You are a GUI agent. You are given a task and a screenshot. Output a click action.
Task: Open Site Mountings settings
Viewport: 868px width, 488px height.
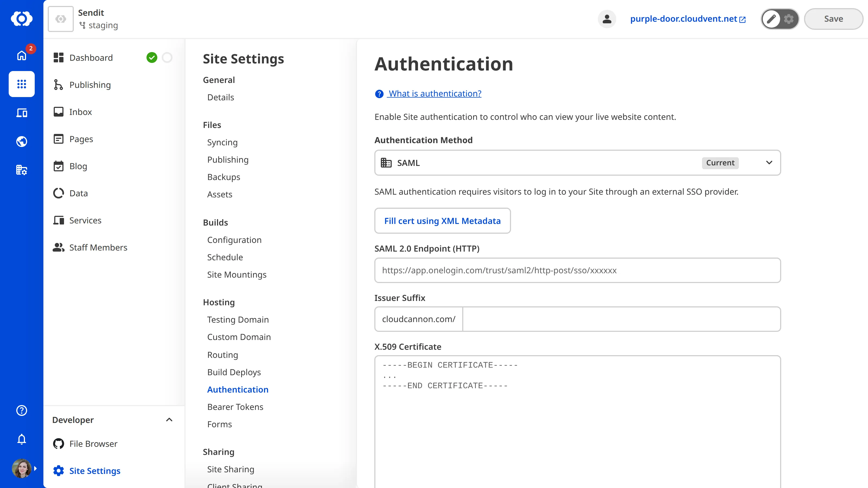pyautogui.click(x=237, y=275)
